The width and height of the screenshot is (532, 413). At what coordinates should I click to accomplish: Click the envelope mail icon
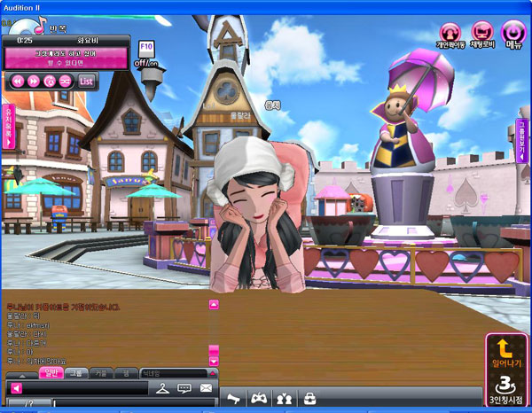click(x=207, y=388)
